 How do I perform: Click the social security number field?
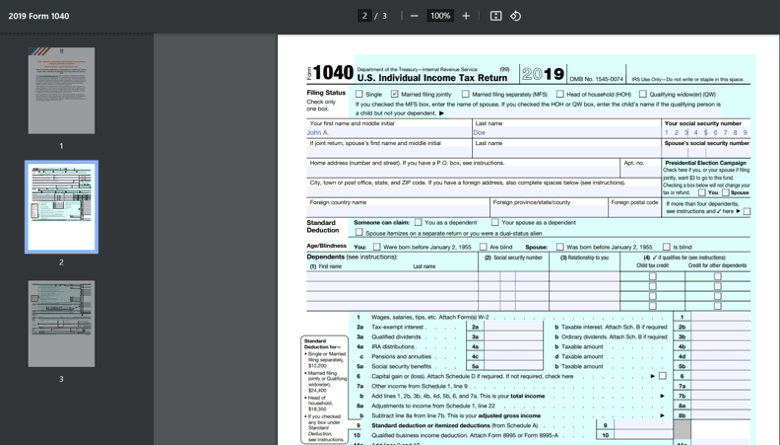706,132
